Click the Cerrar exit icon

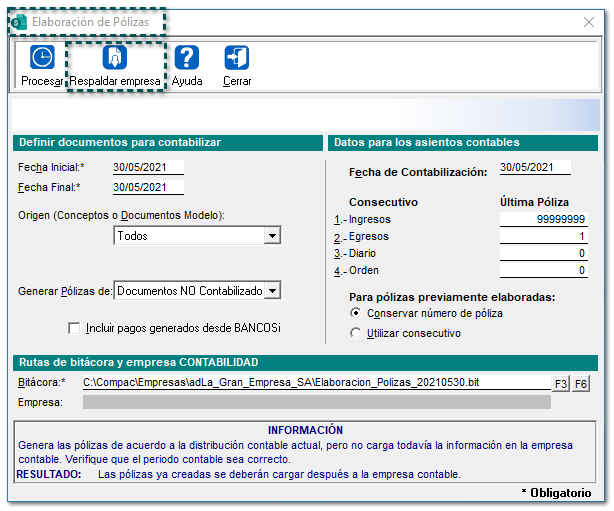coord(237,57)
